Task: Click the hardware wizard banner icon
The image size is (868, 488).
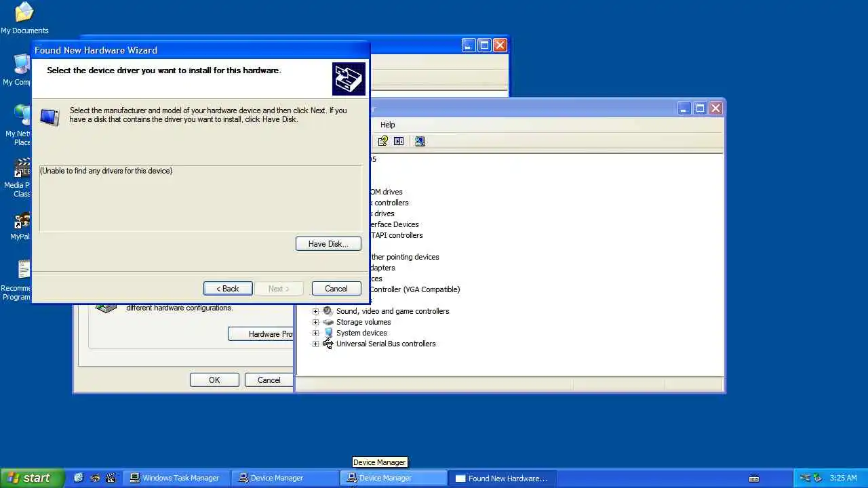Action: tap(349, 79)
